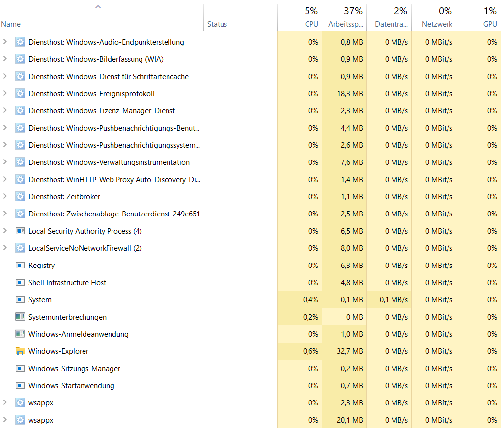Click the Windows-Sitzungs-Manager icon
This screenshot has width=504, height=428.
click(x=20, y=368)
